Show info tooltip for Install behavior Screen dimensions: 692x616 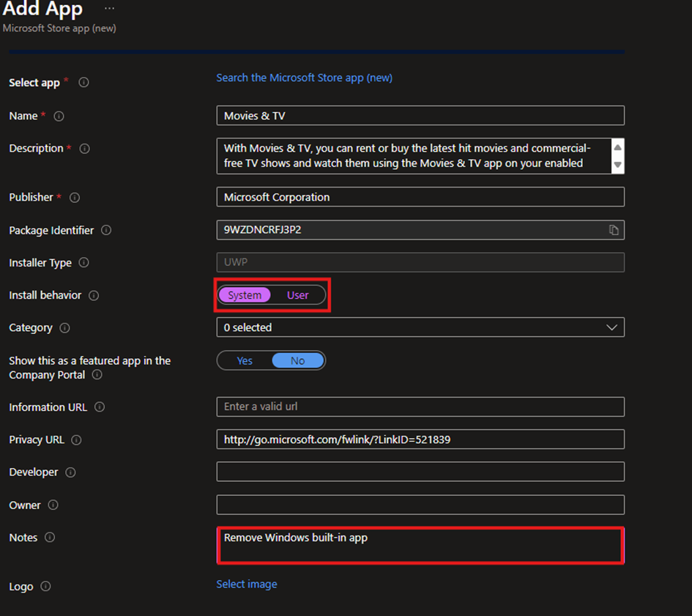click(x=94, y=295)
